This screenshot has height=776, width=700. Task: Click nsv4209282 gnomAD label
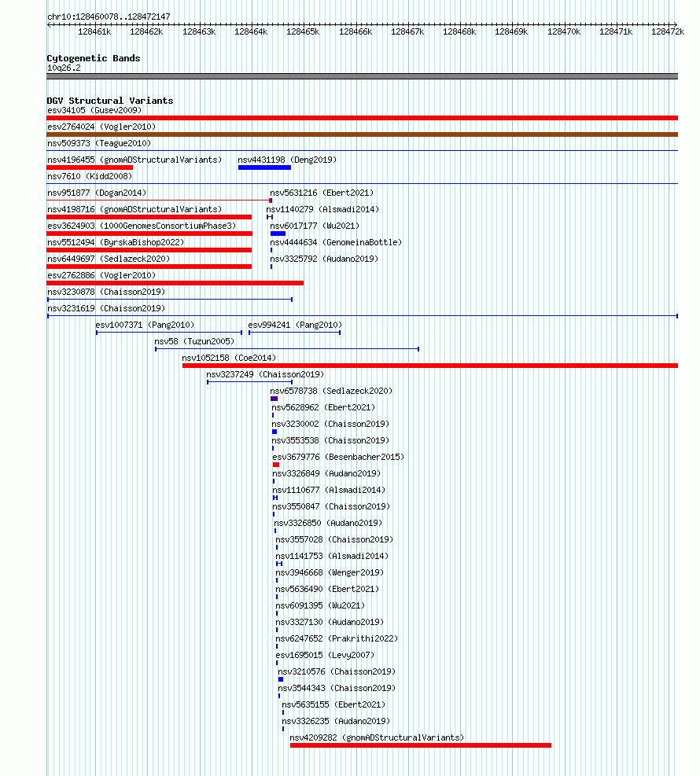(378, 738)
